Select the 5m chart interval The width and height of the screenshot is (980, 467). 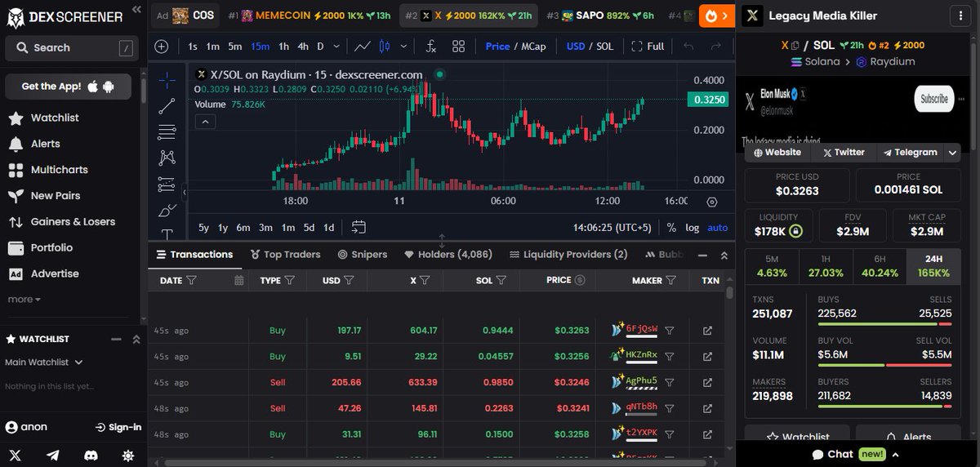pos(234,47)
